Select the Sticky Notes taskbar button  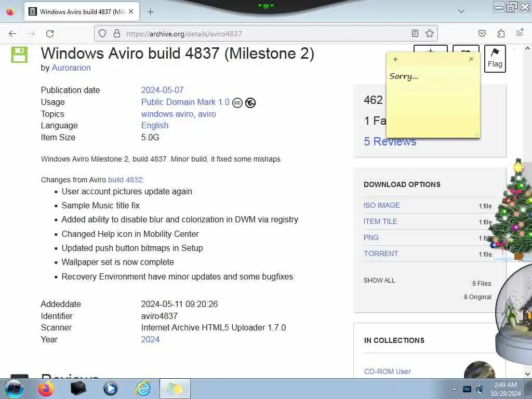point(175,389)
